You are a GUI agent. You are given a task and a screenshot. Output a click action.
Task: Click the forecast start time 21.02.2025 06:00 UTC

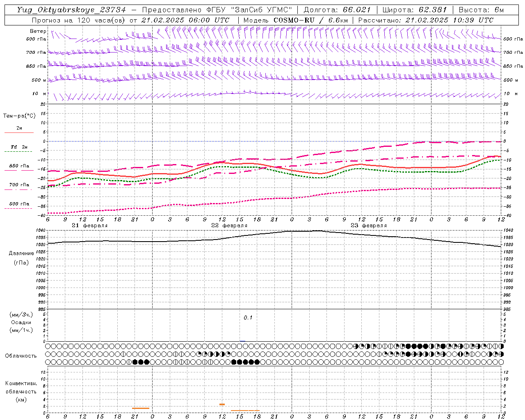point(185,20)
